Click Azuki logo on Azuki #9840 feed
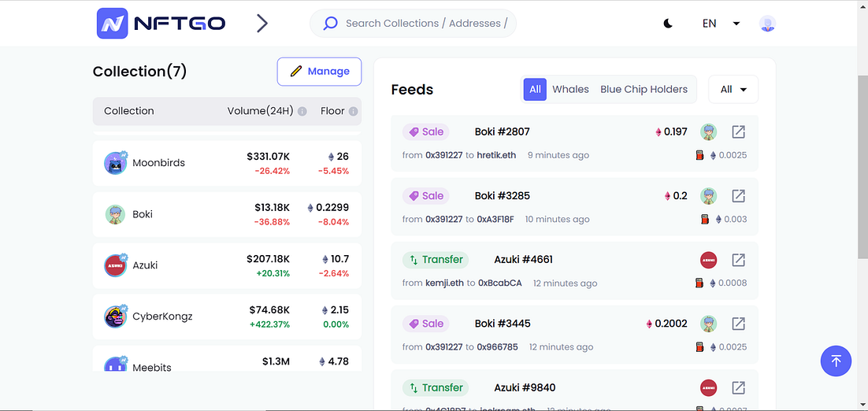This screenshot has height=411, width=868. point(709,387)
